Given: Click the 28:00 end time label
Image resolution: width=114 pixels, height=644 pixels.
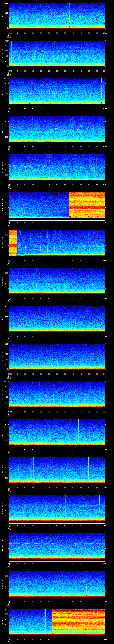Looking at the screenshot, I should pyautogui.click(x=105, y=525).
